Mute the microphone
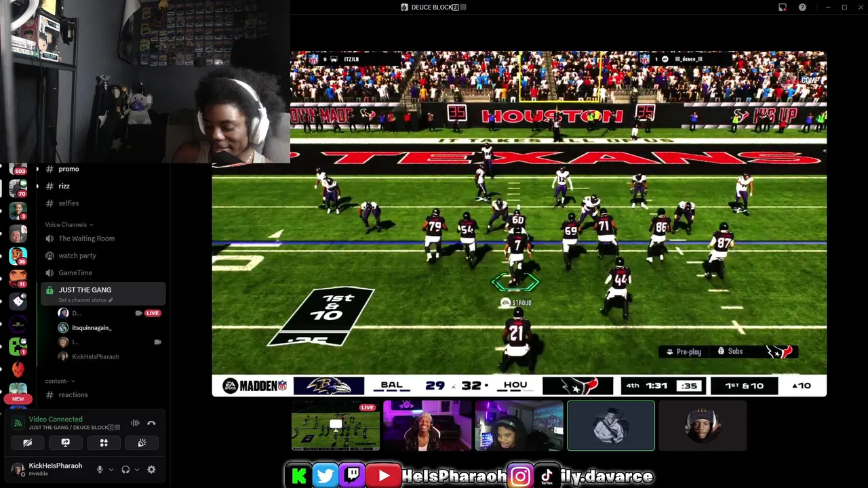 pyautogui.click(x=100, y=469)
